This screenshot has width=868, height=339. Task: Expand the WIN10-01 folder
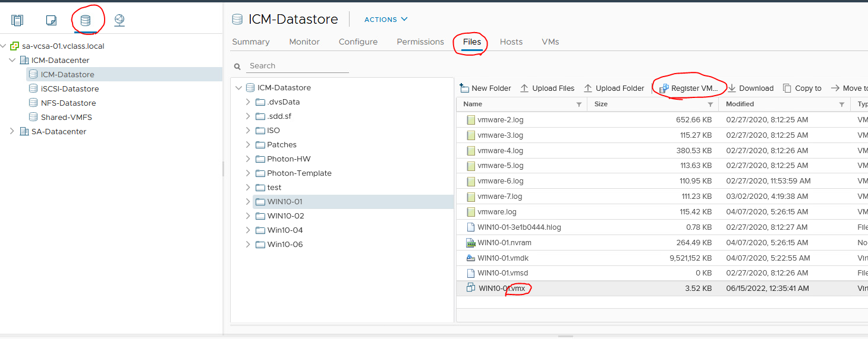click(x=249, y=201)
